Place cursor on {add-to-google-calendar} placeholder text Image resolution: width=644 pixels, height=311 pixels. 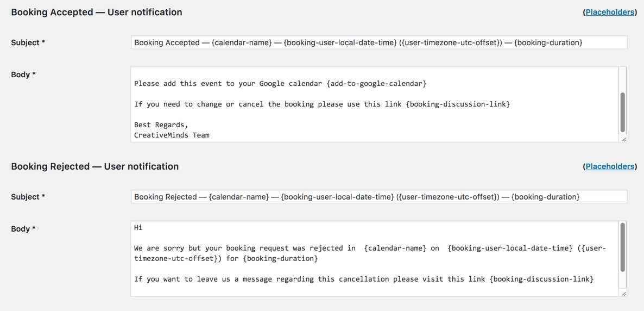click(x=376, y=84)
